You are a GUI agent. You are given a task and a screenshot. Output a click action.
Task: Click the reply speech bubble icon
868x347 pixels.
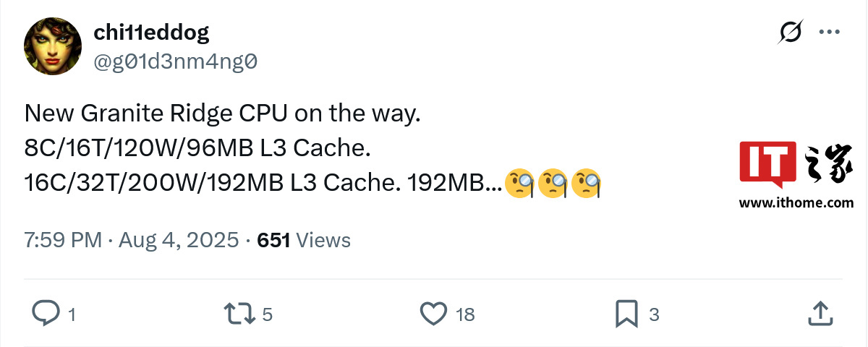coord(46,313)
